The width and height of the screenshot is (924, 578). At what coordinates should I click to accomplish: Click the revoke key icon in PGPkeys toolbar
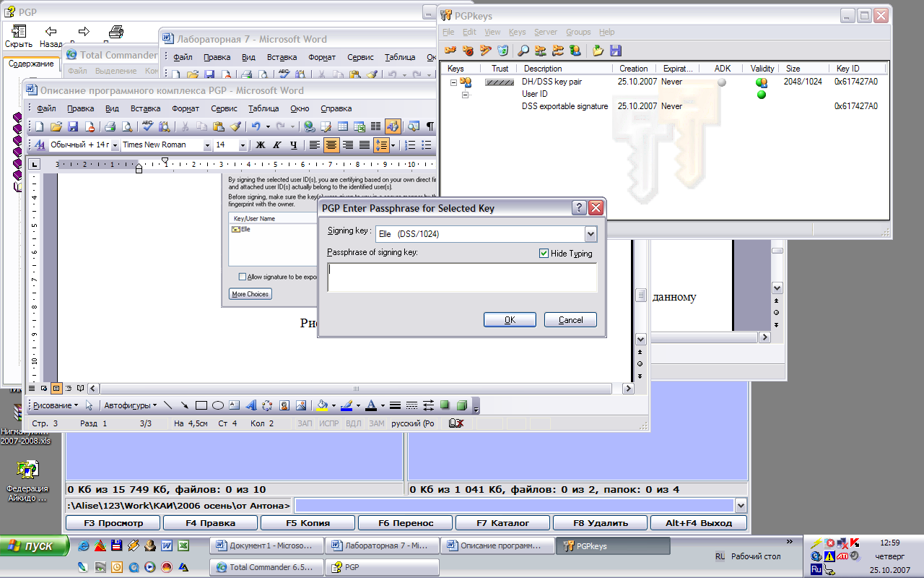point(468,51)
